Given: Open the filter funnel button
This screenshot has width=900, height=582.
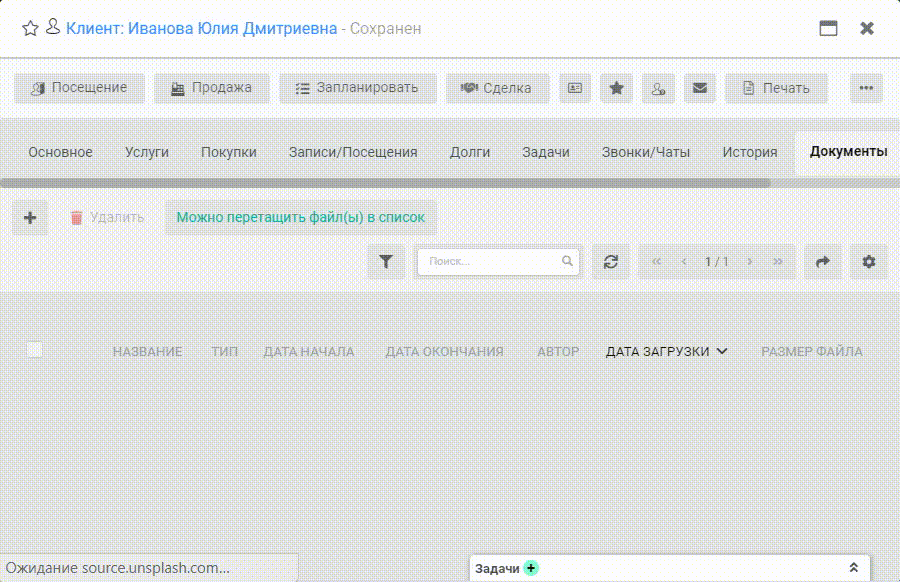Looking at the screenshot, I should pyautogui.click(x=386, y=262).
